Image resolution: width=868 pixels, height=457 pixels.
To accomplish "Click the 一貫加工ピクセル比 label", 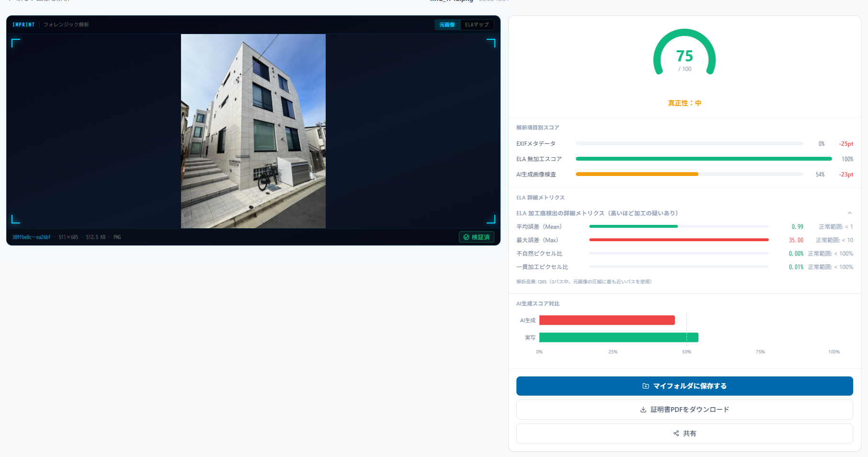I will point(542,267).
